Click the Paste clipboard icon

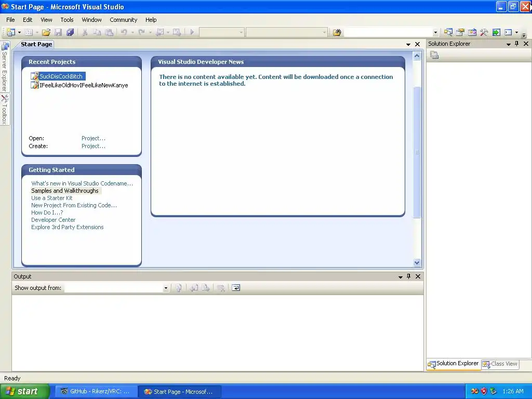coord(109,32)
